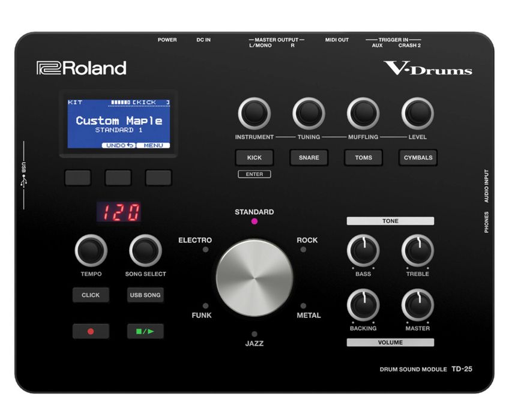
Task: Click the KIT label on the display
Action: (75, 102)
